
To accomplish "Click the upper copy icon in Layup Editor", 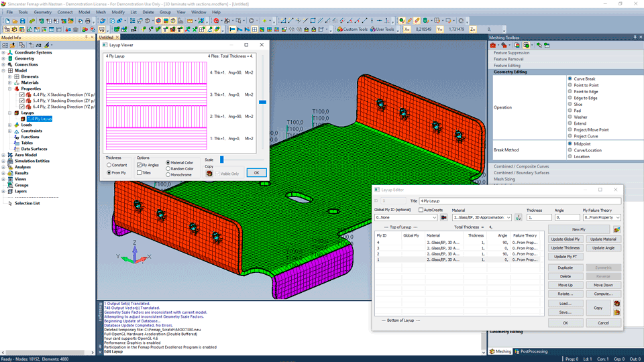I will (617, 304).
